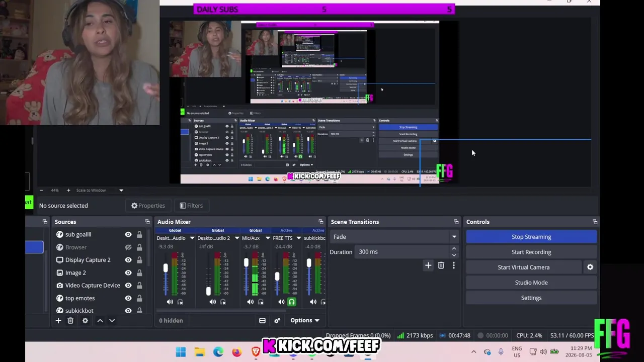This screenshot has height=362, width=644.
Task: Toggle monitoring headphone icon on Mic/Aux
Action: click(x=261, y=302)
